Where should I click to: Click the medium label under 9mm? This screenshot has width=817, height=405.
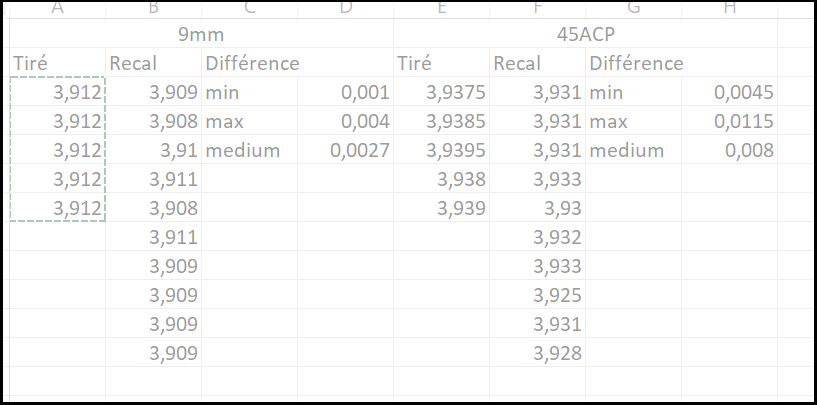click(249, 150)
